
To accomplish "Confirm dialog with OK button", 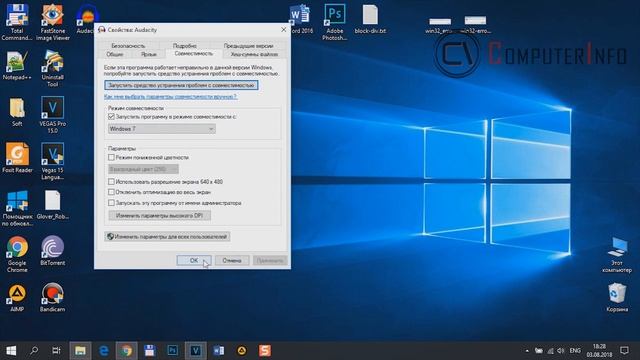I will [x=194, y=260].
